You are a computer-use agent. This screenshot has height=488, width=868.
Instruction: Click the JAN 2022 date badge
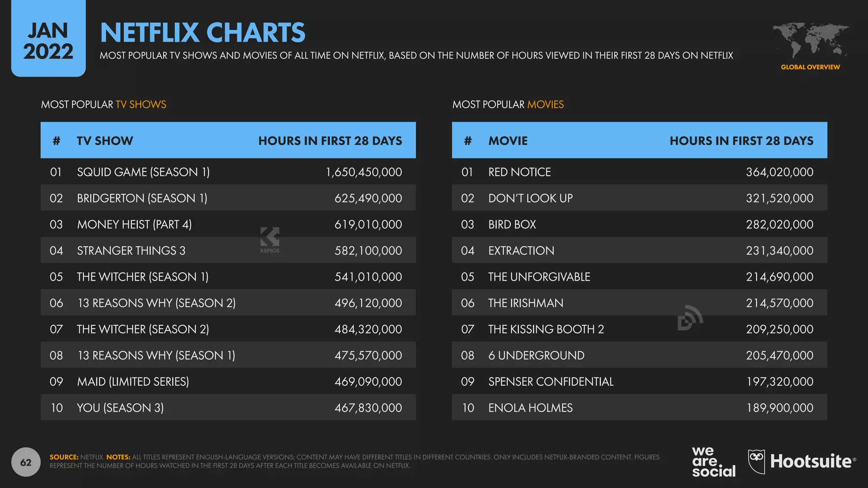48,41
